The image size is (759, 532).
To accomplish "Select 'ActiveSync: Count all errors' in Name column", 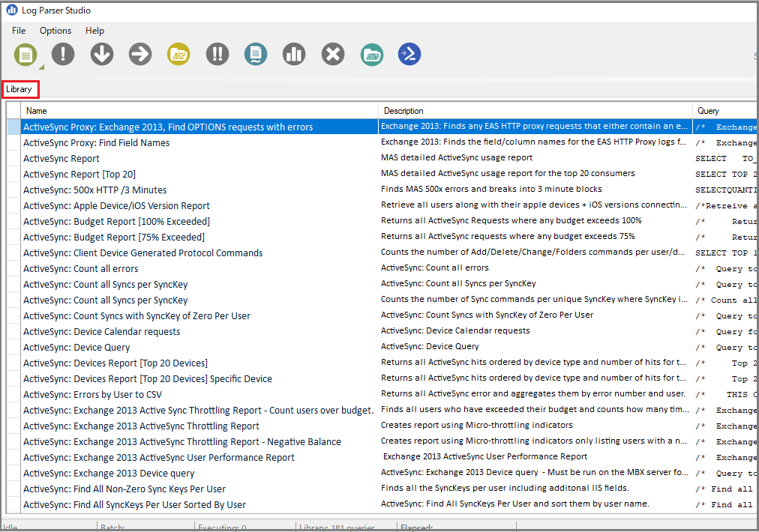I will [81, 268].
